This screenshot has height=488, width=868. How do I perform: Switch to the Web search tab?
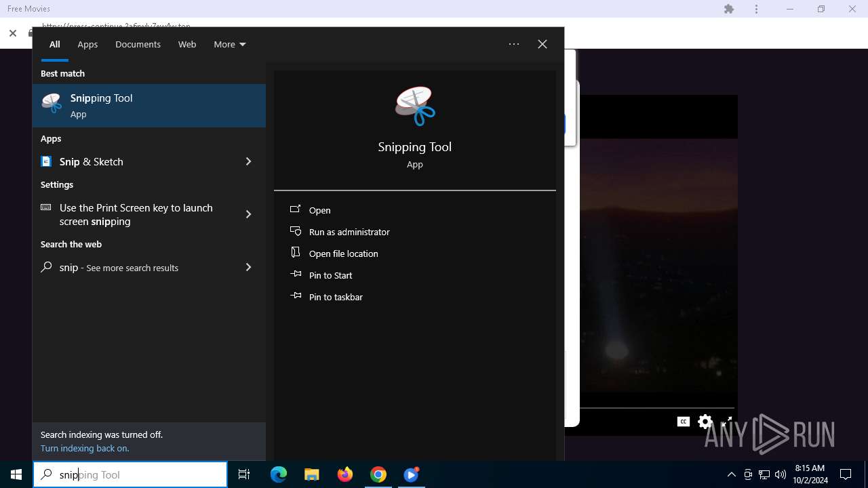click(187, 44)
